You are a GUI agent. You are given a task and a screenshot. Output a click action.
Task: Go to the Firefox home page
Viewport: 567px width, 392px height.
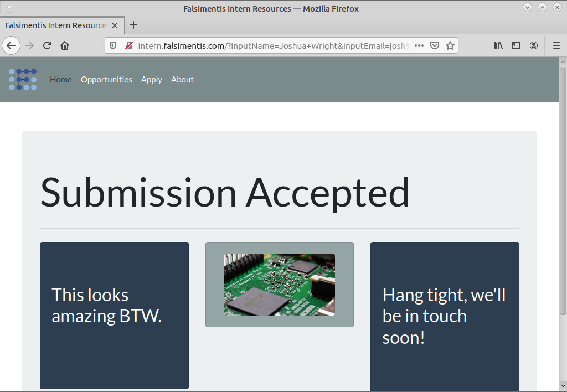65,45
